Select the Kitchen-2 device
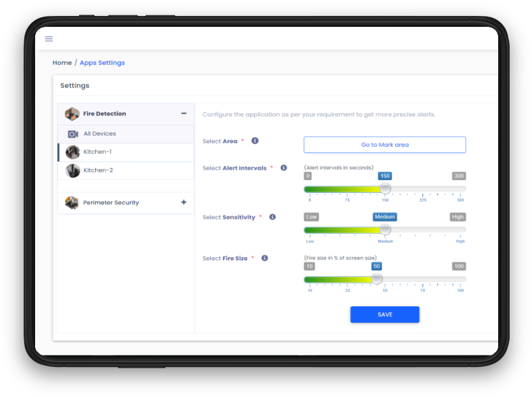The image size is (532, 397). pos(126,170)
